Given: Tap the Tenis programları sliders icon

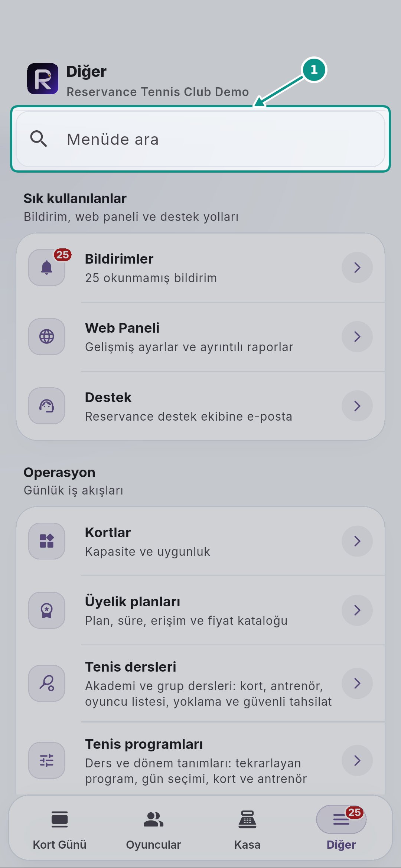Looking at the screenshot, I should pos(47,760).
